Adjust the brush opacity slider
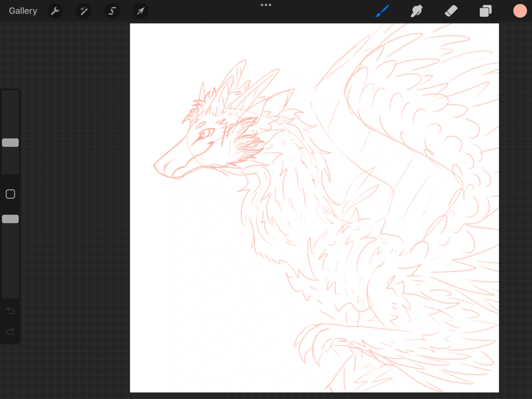The width and height of the screenshot is (532, 399). pyautogui.click(x=10, y=219)
